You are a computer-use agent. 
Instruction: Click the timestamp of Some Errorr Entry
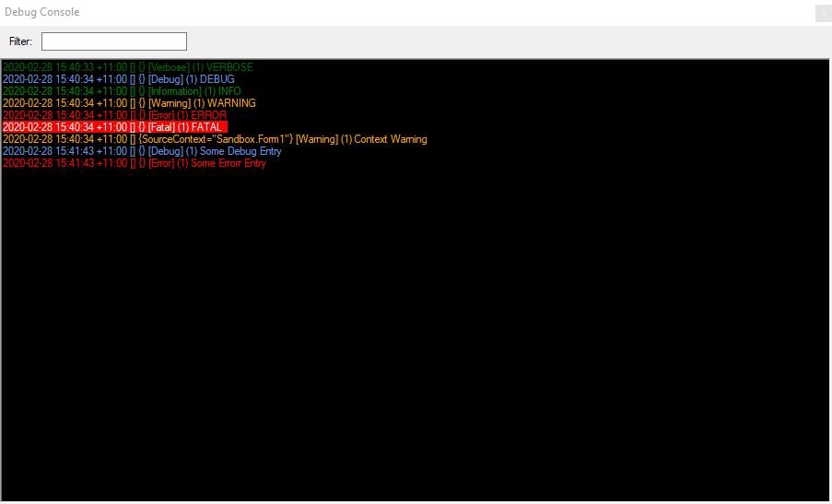64,163
